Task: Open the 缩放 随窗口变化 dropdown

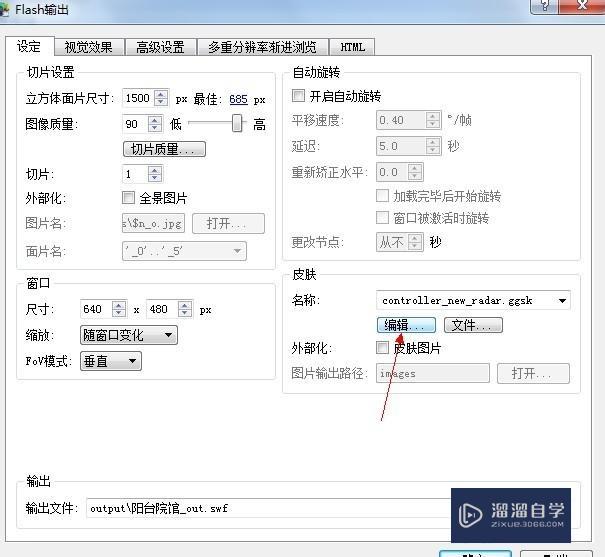Action: pyautogui.click(x=129, y=335)
